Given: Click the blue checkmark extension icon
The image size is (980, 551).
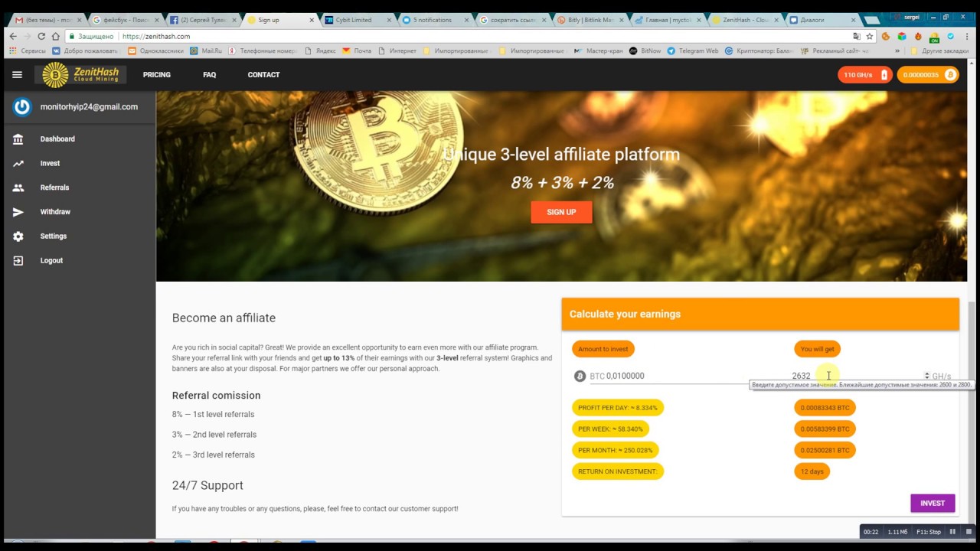Looking at the screenshot, I should [x=951, y=36].
